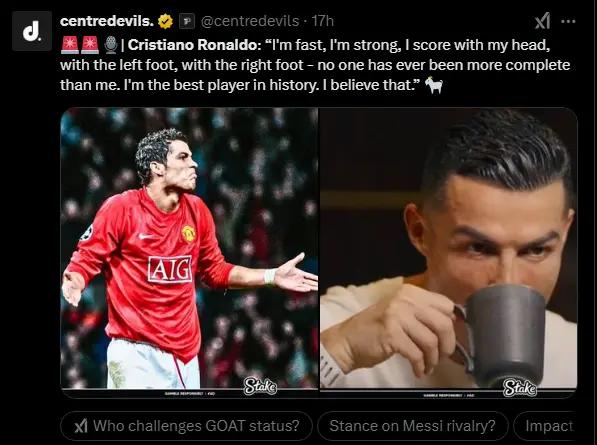This screenshot has height=445, width=597.
Task: Open the Grok explain-post icon
Action: click(x=542, y=21)
